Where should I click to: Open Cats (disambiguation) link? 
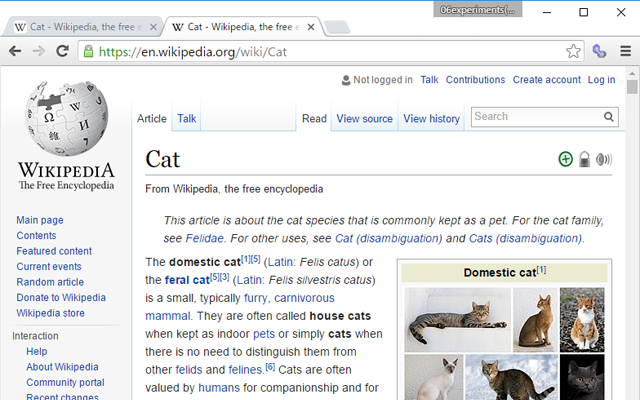(x=525, y=238)
